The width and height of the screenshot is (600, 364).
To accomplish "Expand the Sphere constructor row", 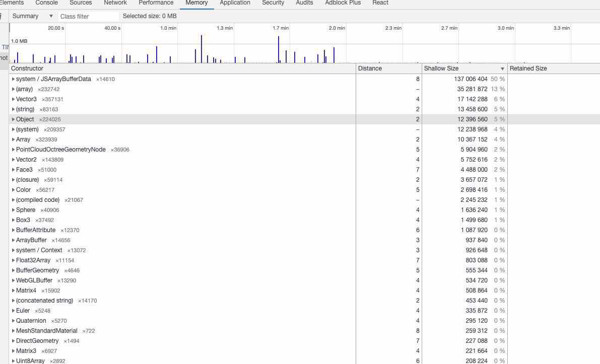I will 13,210.
